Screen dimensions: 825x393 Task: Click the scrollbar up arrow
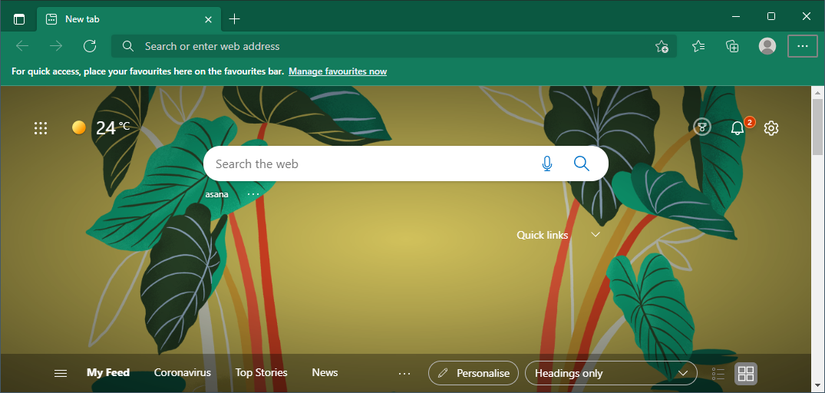click(818, 93)
